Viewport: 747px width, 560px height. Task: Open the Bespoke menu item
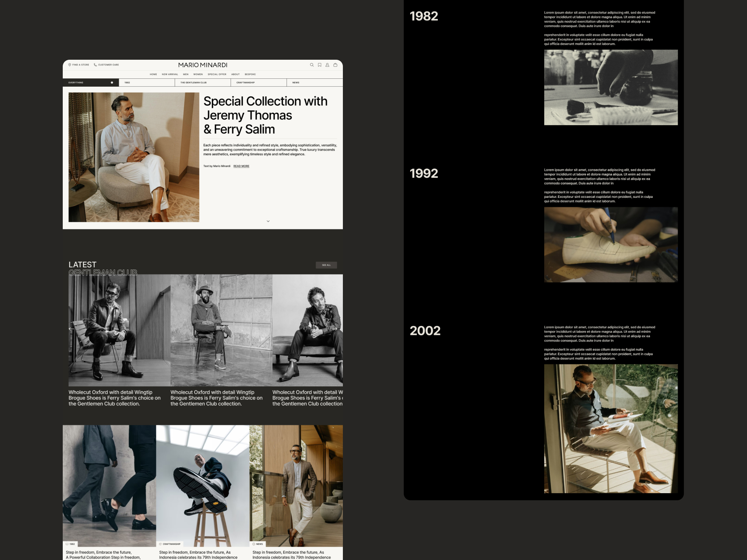click(250, 74)
